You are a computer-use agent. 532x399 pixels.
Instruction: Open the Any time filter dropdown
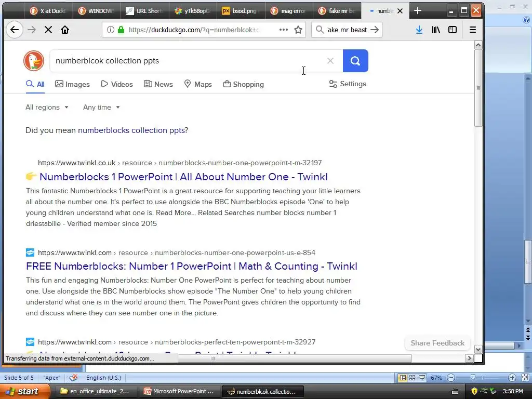click(101, 107)
